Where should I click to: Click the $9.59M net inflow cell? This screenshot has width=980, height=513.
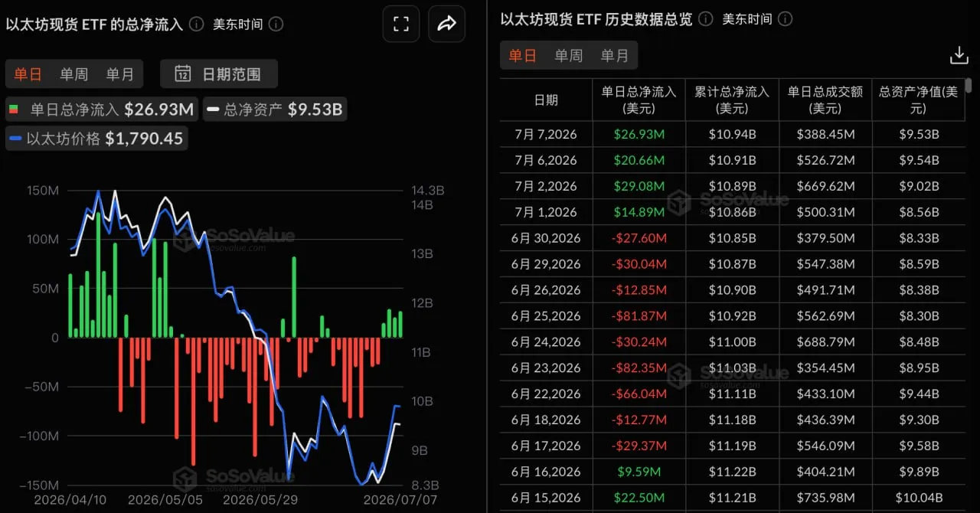[639, 472]
